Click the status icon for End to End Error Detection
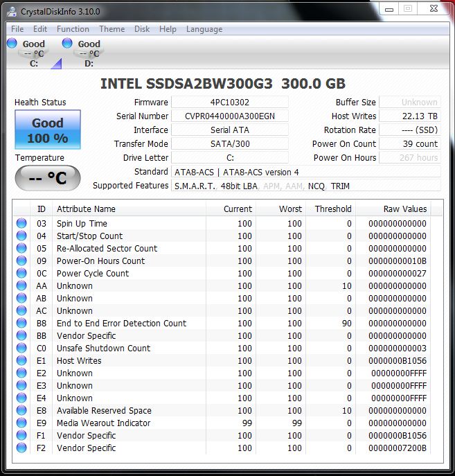This screenshot has height=476, width=455. tap(21, 323)
